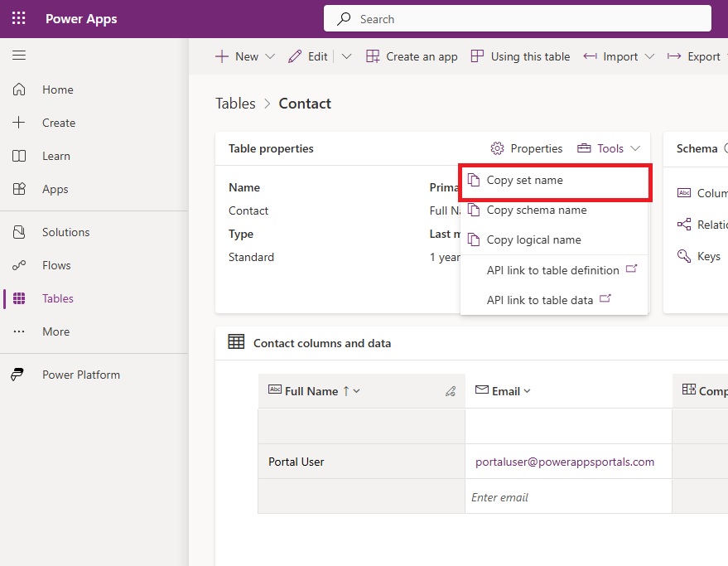Go back to Tables breadcrumb
728x566 pixels.
235,103
